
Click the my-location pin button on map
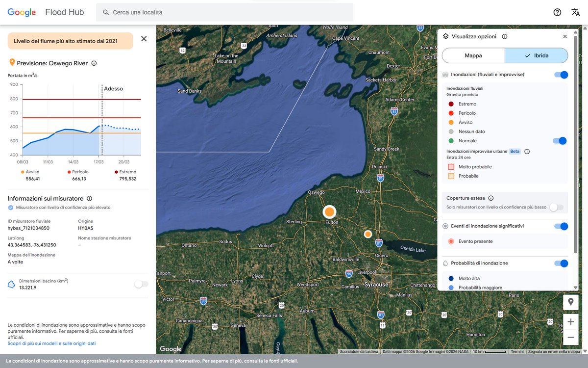(571, 302)
